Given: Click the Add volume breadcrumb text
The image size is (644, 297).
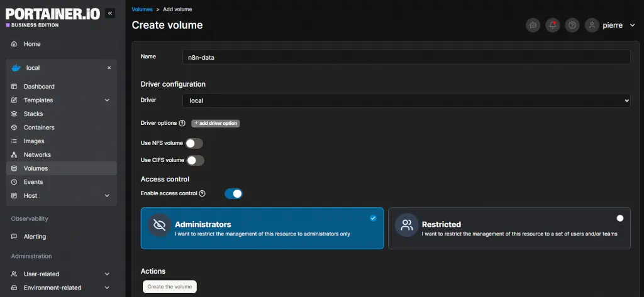Looking at the screenshot, I should [177, 9].
